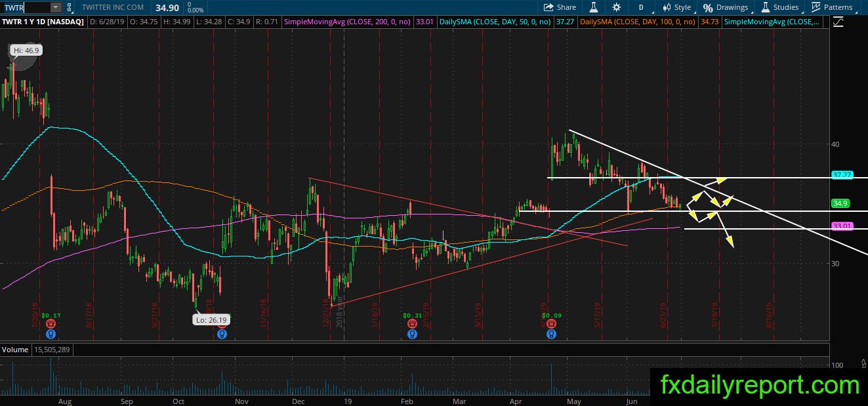
Task: Click the flask Edit Studies icon
Action: 594,7
